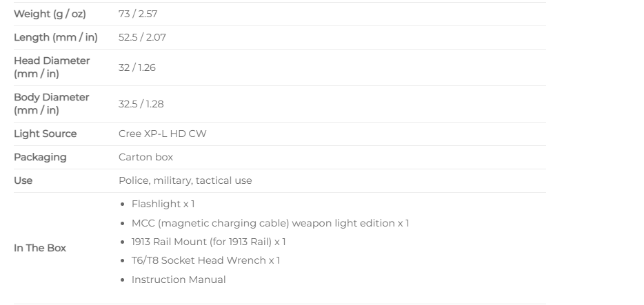Select the Carton box value
The image size is (644, 305).
pos(145,157)
